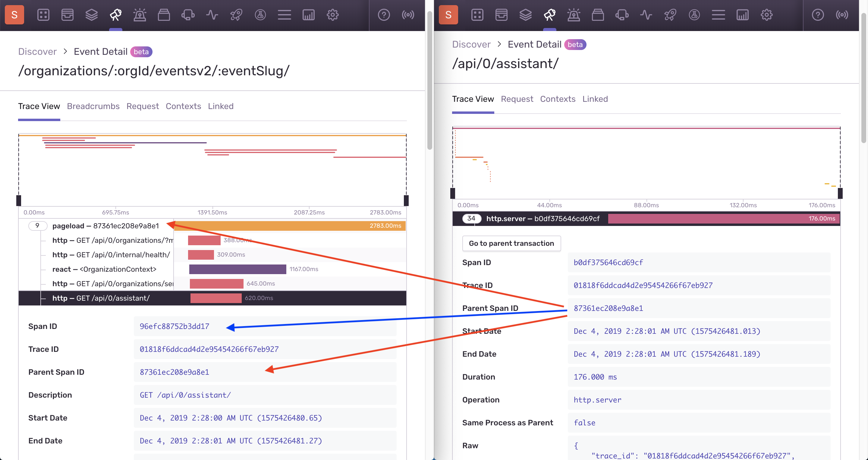Open the Contexts tab in right window
The height and width of the screenshot is (460, 868).
coord(558,99)
